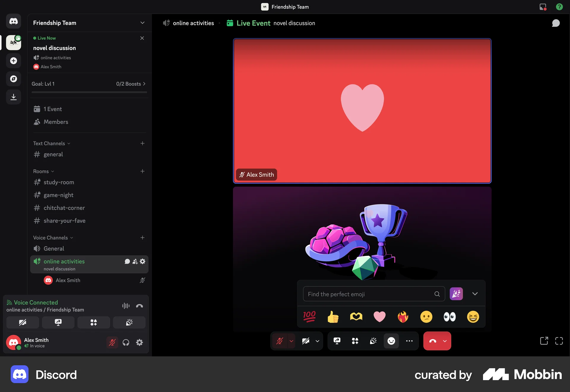Screen dimensions: 570x392
Task: Open the Friendship Team server dropdown
Action: click(x=142, y=23)
